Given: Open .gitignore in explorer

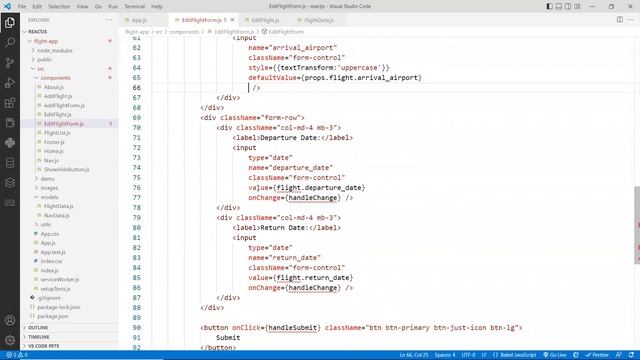Looking at the screenshot, I should coord(49,298).
